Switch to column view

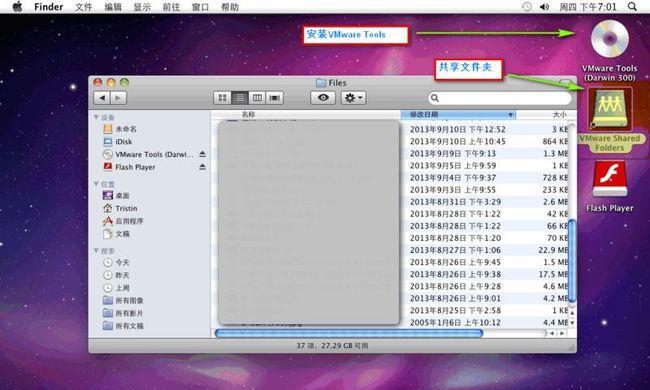pos(257,98)
